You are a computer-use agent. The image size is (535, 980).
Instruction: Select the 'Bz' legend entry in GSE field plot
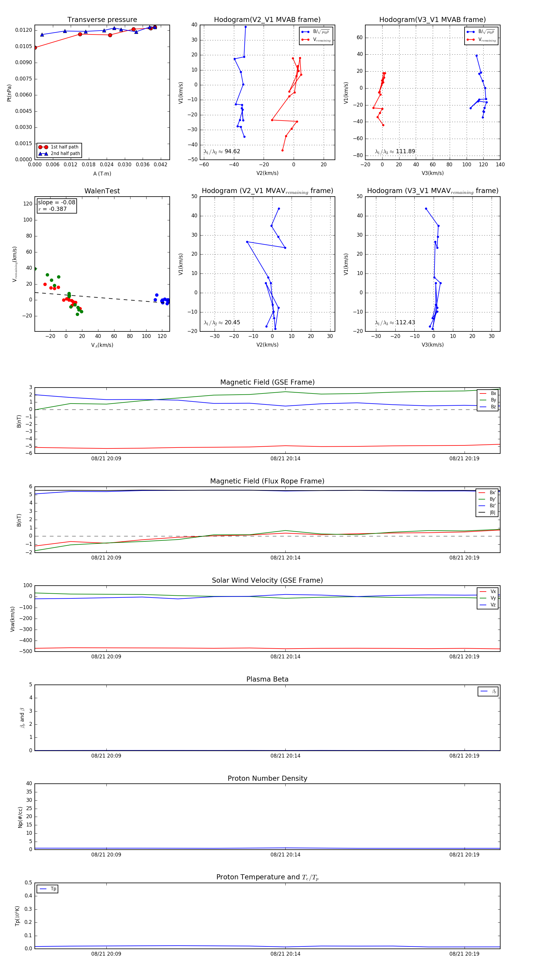pos(488,407)
